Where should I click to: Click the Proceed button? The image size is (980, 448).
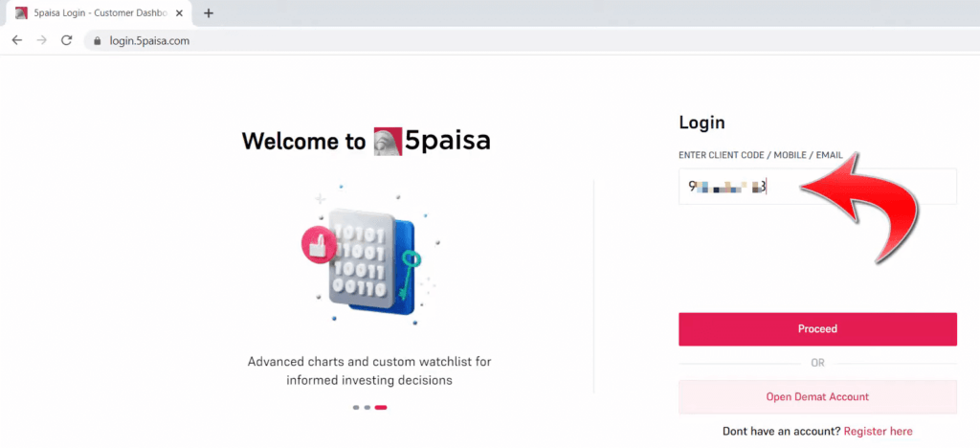(x=817, y=329)
